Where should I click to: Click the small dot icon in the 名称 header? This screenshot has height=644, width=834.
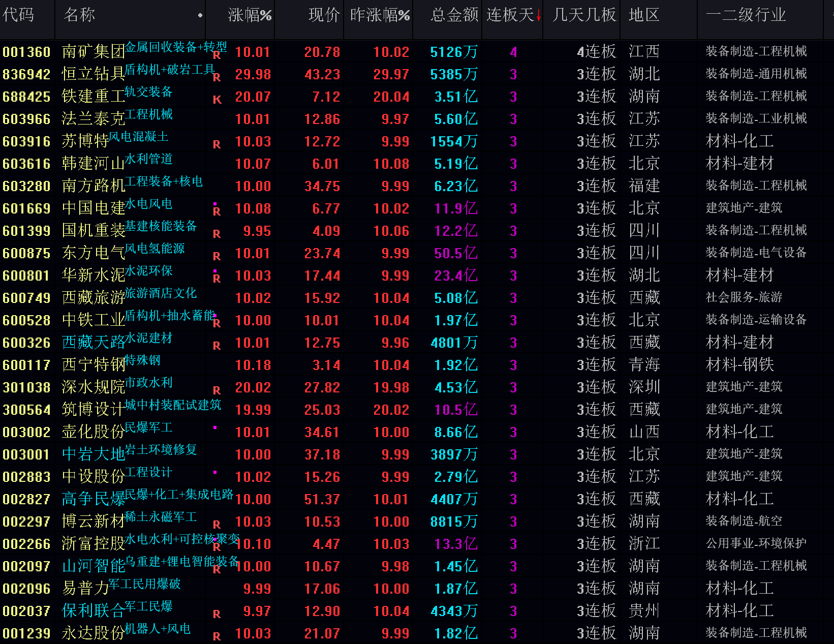pos(200,15)
